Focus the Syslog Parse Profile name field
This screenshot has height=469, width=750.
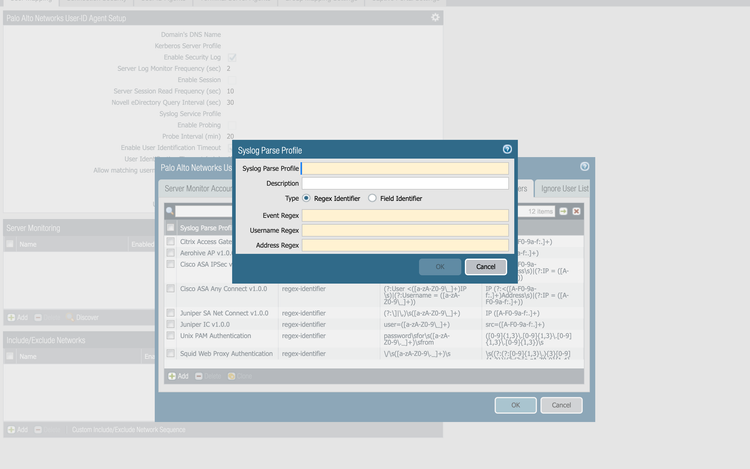click(x=405, y=168)
